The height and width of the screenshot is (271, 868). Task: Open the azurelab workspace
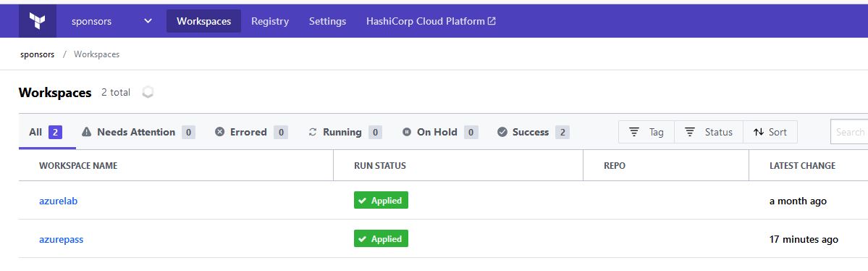click(58, 201)
